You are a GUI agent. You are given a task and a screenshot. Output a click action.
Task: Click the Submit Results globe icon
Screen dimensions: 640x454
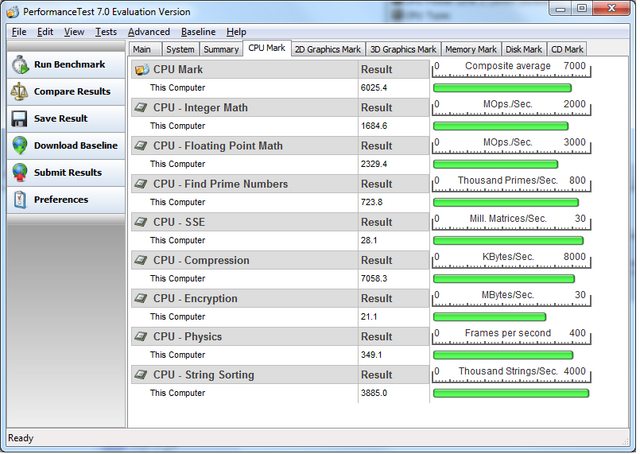click(x=20, y=173)
